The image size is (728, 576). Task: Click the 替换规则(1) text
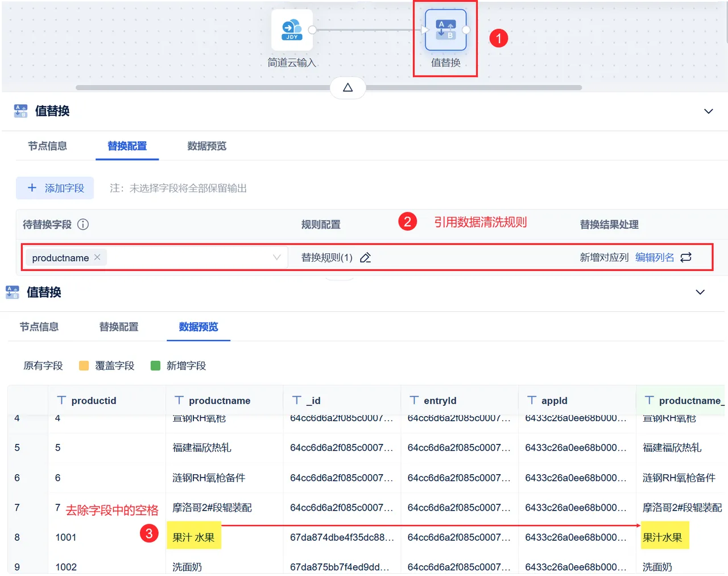(327, 258)
